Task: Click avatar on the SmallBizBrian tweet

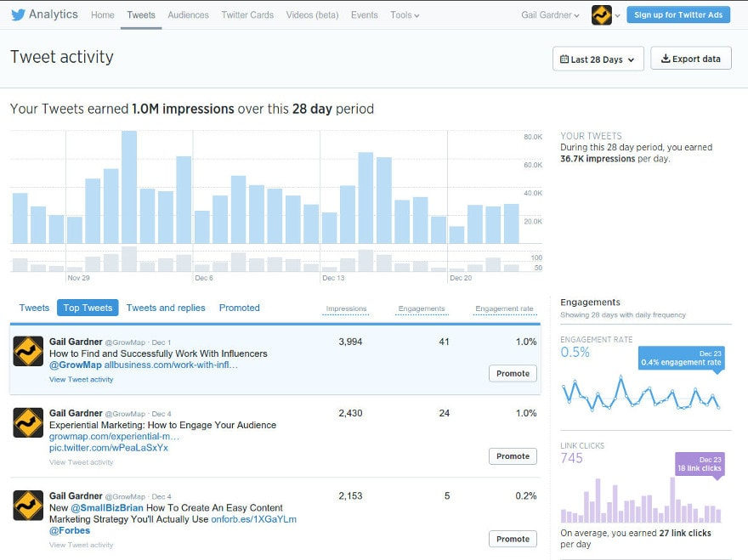Action: (28, 506)
